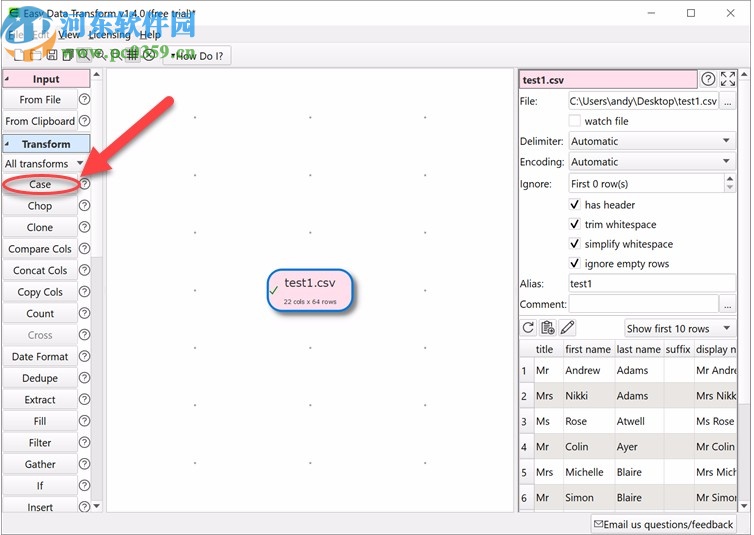Open the Licensing menu

click(110, 35)
